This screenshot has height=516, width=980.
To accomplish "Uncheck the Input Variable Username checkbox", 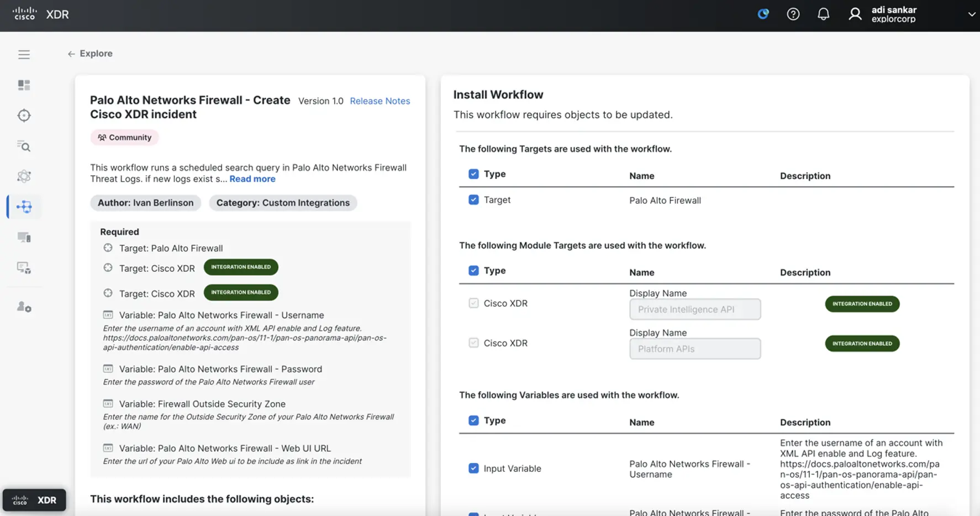I will (473, 468).
